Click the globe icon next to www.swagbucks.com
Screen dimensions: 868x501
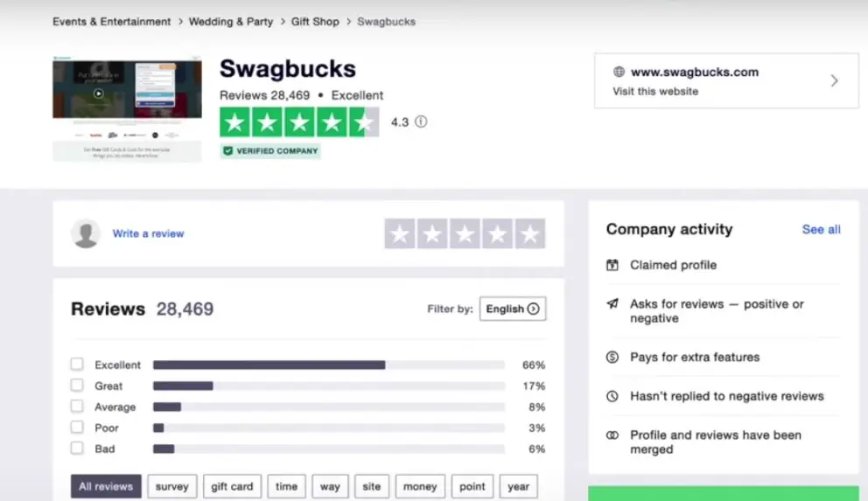pyautogui.click(x=619, y=72)
